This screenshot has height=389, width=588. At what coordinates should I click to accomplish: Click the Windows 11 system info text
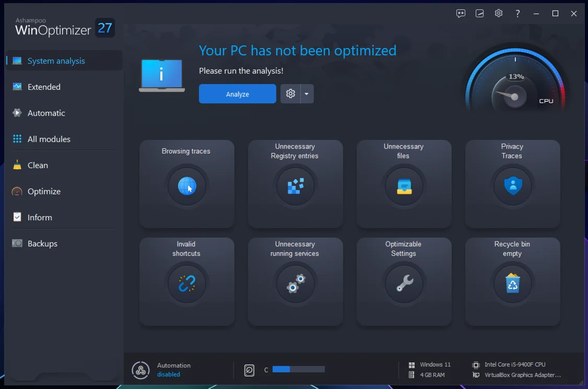pos(435,364)
